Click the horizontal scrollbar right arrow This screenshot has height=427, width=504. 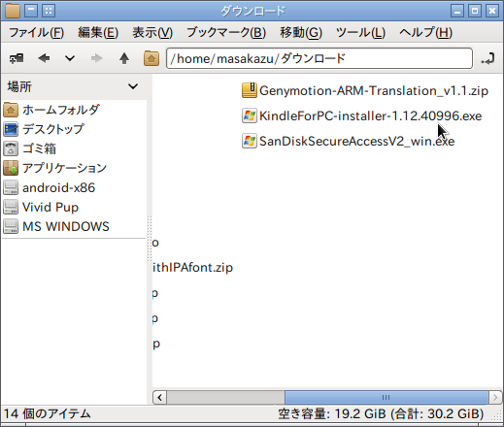(495, 397)
